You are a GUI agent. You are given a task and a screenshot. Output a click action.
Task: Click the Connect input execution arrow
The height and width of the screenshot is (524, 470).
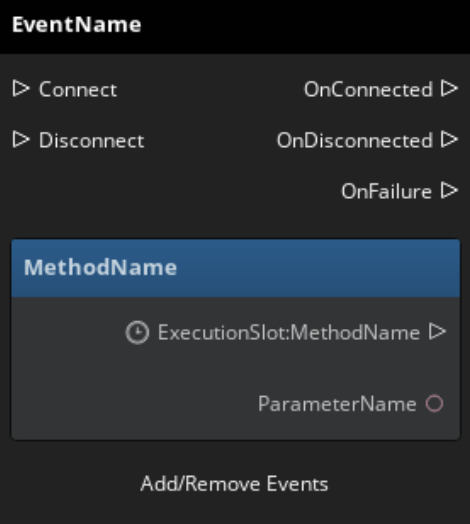21,89
